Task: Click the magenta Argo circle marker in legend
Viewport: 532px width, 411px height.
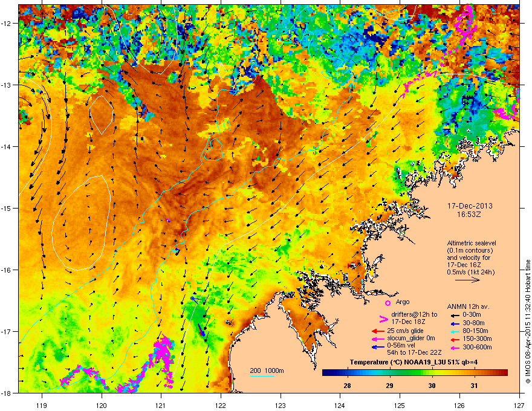Action: click(x=388, y=303)
